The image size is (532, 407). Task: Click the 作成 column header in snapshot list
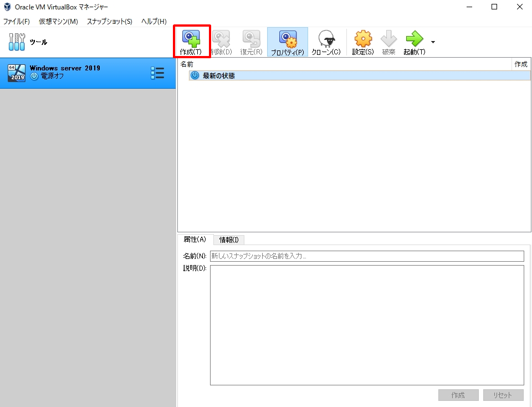coord(521,64)
